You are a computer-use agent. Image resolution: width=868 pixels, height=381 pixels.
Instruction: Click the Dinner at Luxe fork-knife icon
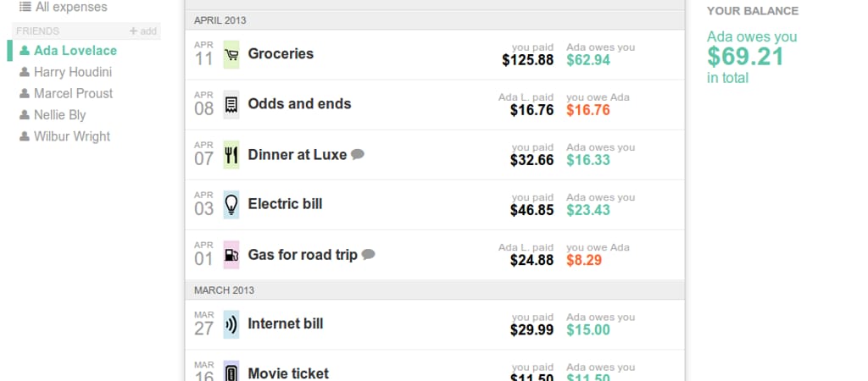click(x=231, y=155)
